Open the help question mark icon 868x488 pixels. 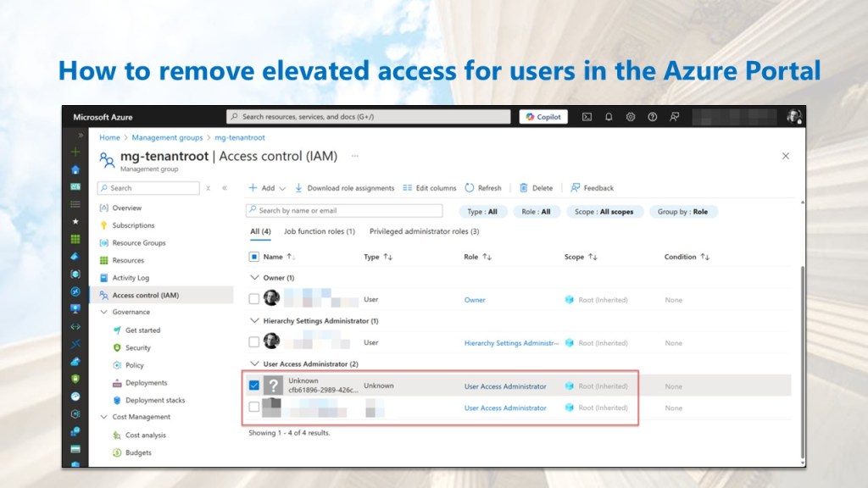653,117
